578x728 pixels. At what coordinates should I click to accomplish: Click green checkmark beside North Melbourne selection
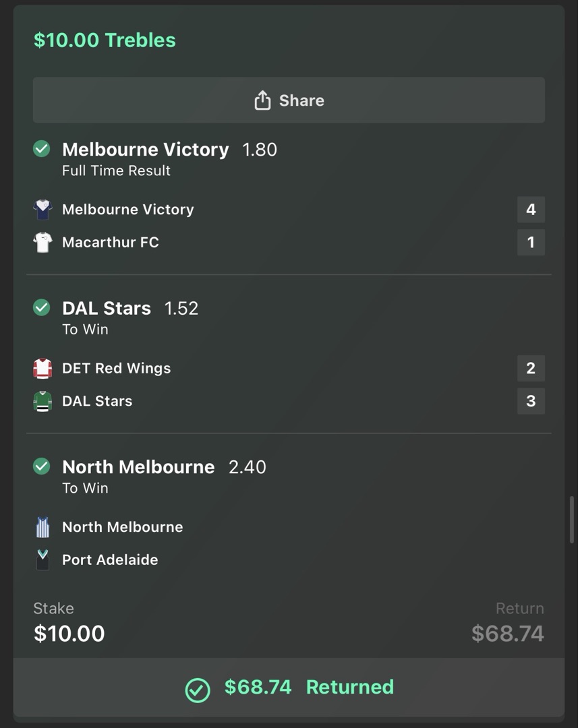point(42,466)
